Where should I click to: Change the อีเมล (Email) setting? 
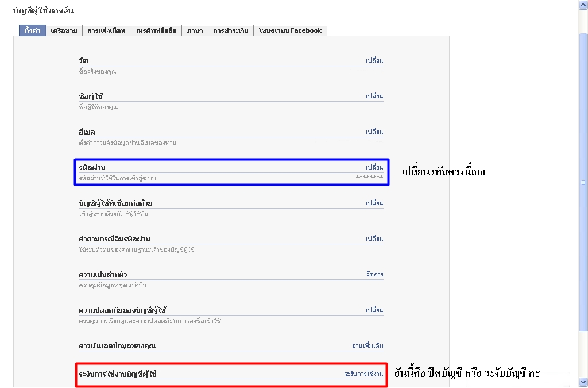click(x=374, y=132)
